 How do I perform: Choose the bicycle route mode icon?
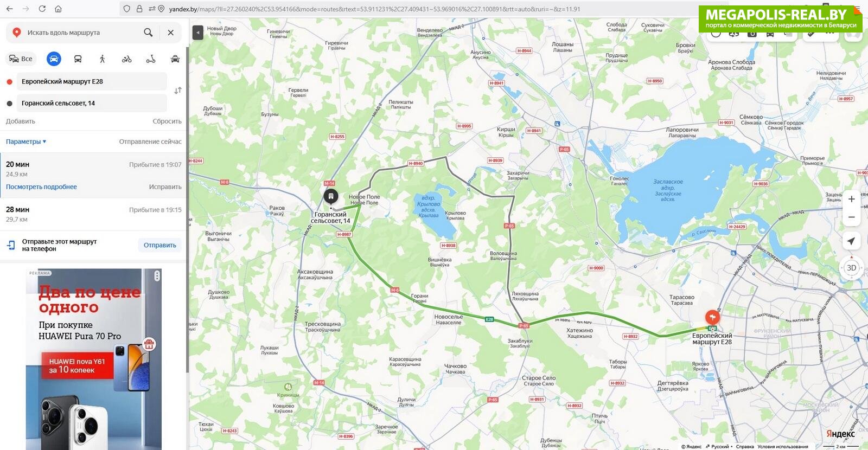tap(126, 59)
